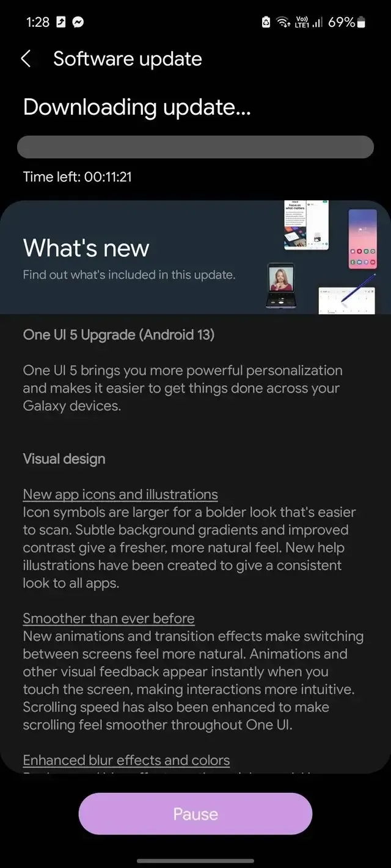This screenshot has height=868, width=391.
Task: Tap the Visual design section heading
Action: point(64,459)
